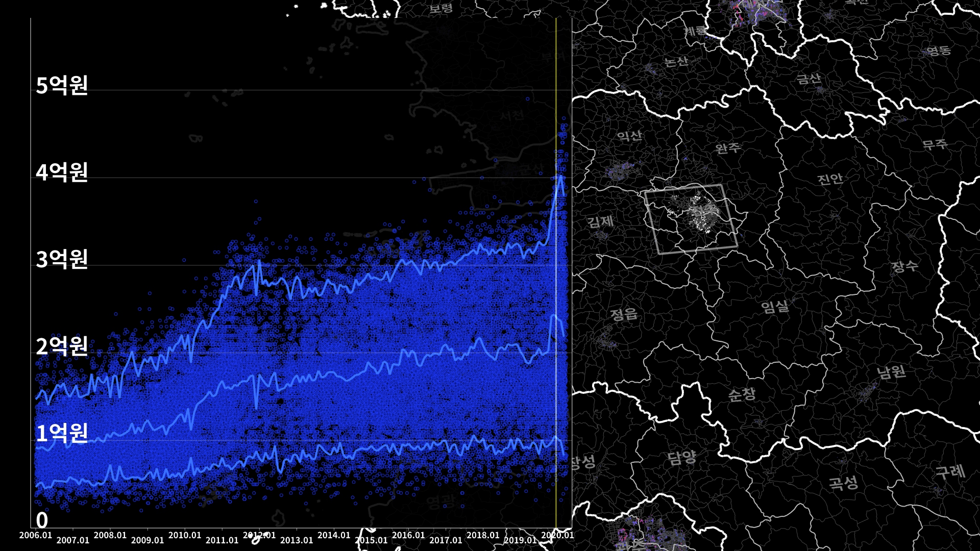
Task: Click the 2016.01 x-axis date label
Action: 408,535
